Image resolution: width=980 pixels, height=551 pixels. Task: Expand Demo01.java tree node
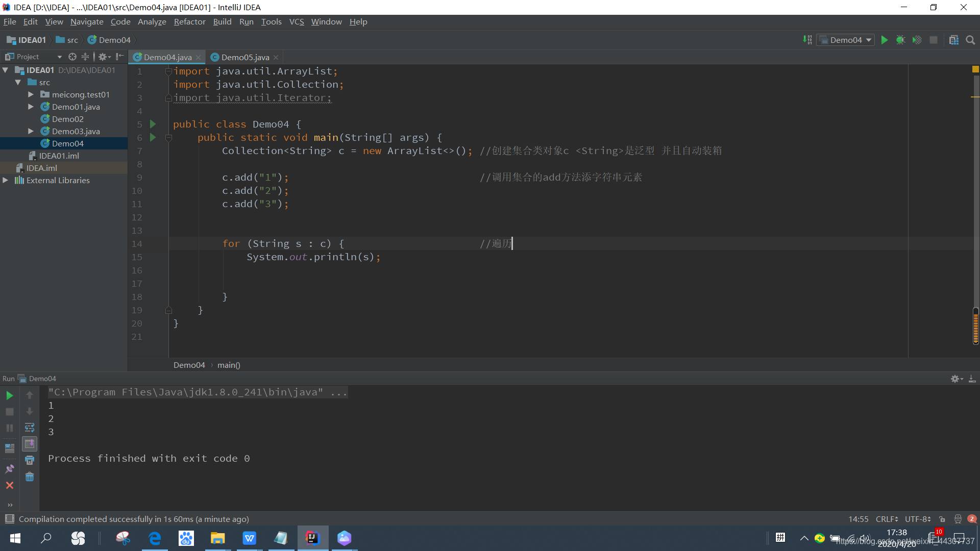(31, 107)
